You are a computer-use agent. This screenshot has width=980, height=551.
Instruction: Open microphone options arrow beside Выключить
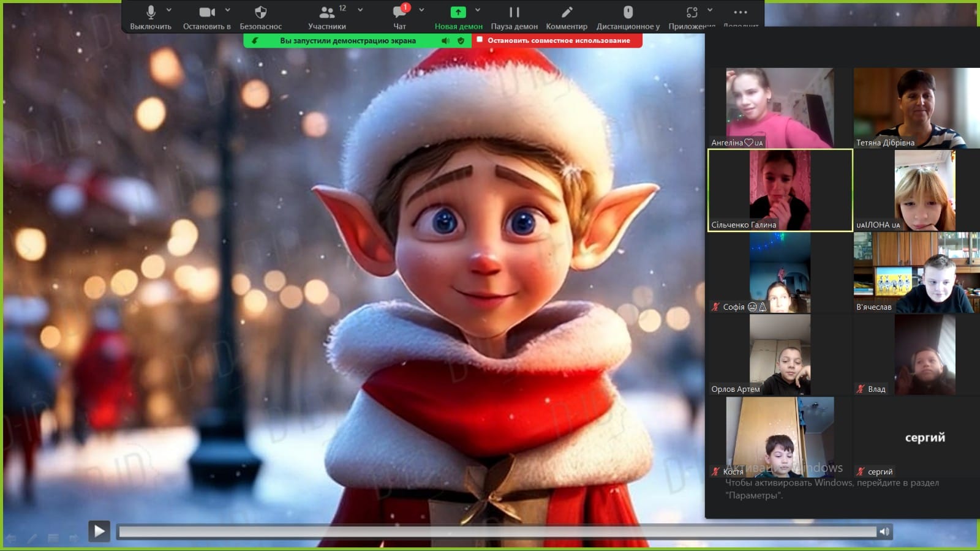[169, 10]
